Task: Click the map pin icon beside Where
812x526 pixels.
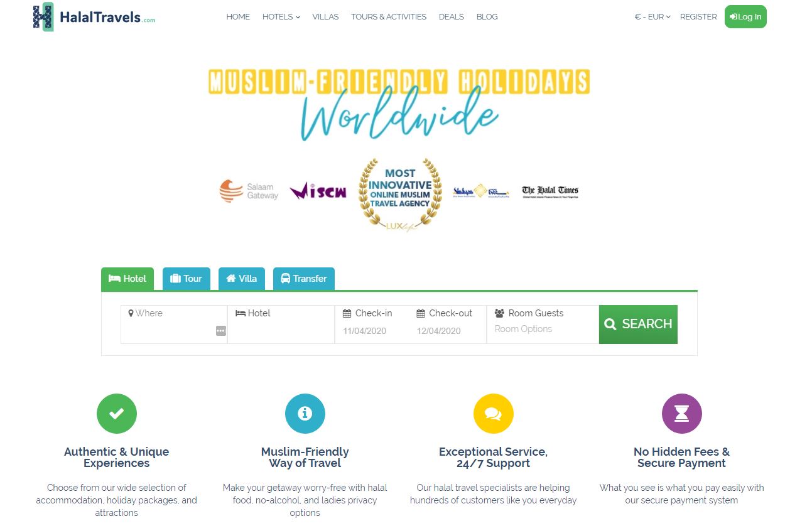Action: point(131,313)
